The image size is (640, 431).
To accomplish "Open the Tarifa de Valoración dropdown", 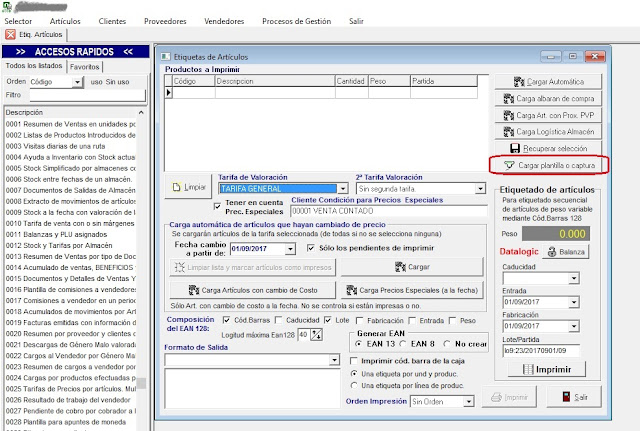I will [343, 188].
